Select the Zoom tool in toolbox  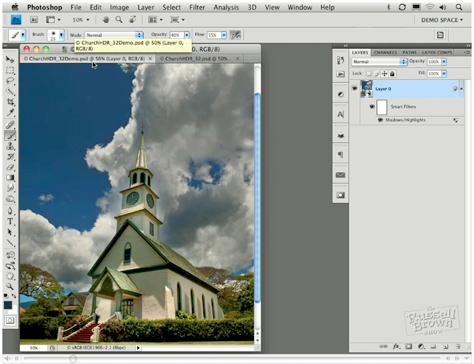click(10, 286)
